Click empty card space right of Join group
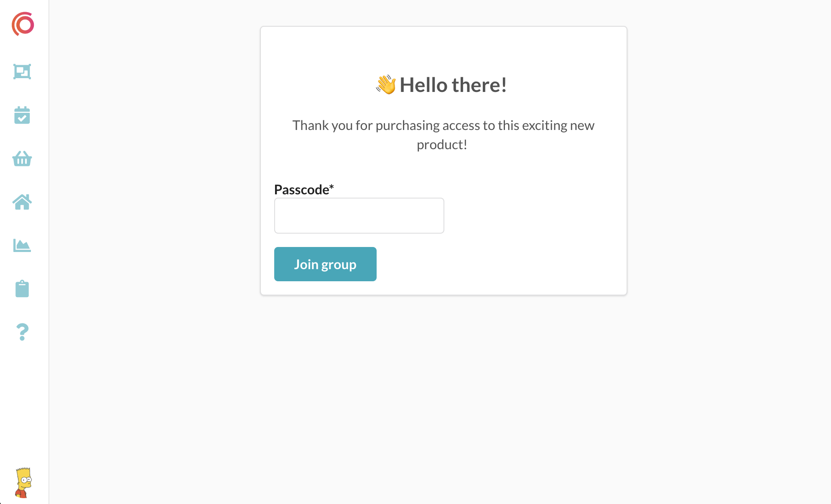Image resolution: width=831 pixels, height=504 pixels. point(502,264)
